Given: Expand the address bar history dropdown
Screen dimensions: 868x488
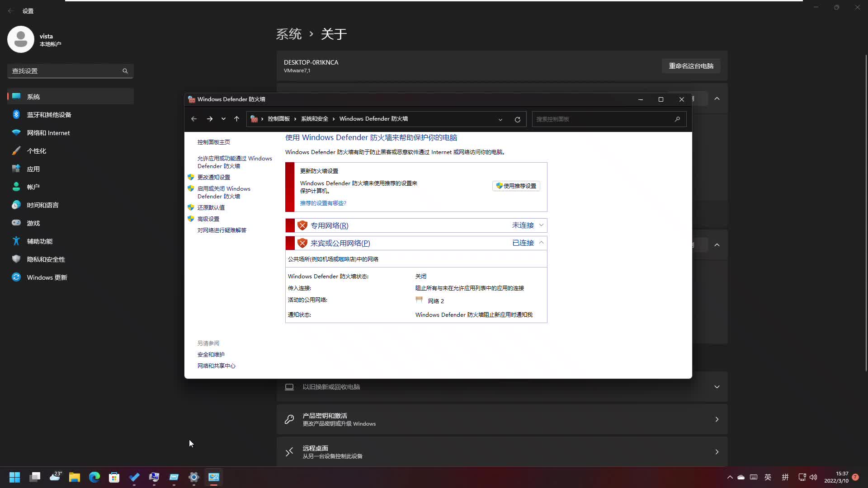Looking at the screenshot, I should click(500, 119).
